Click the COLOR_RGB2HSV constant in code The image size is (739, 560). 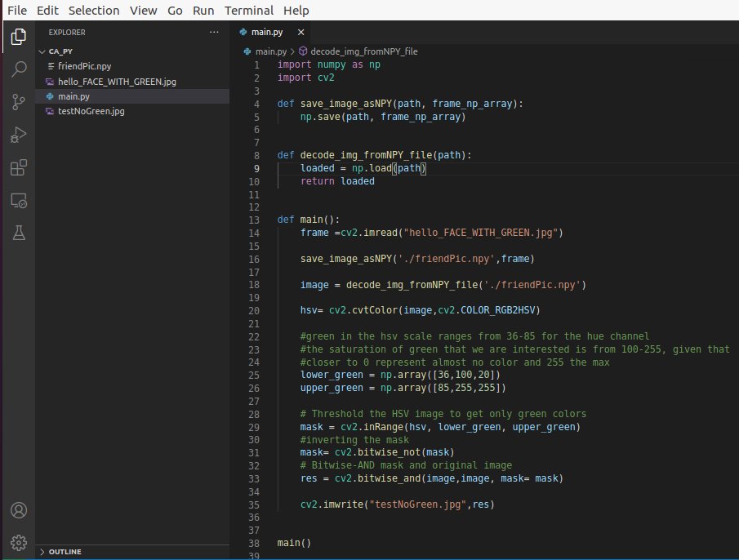[497, 310]
